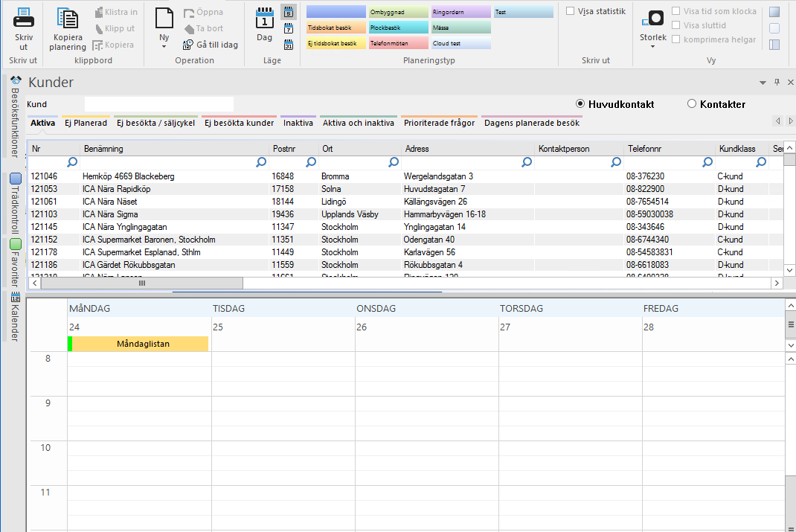Choose Ombyggnad planning type

click(399, 12)
